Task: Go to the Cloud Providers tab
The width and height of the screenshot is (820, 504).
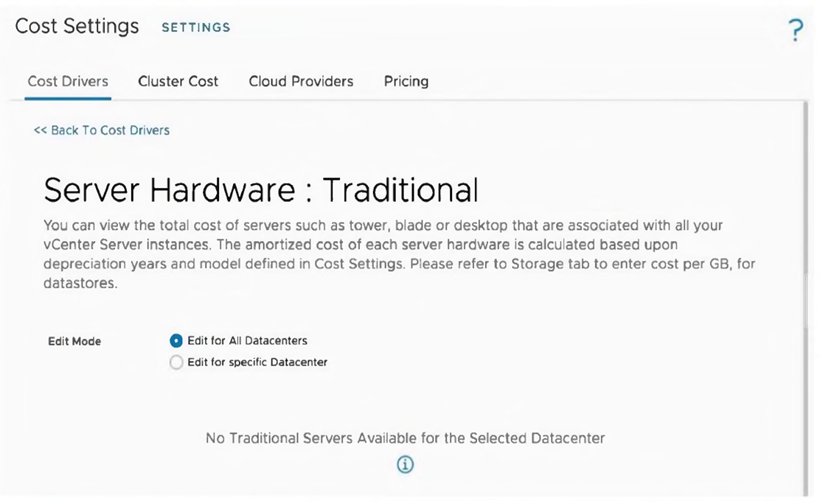Action: coord(301,81)
